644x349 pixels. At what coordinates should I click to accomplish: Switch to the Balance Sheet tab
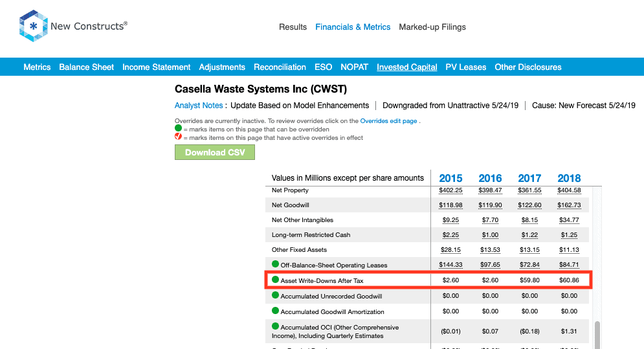(x=86, y=67)
